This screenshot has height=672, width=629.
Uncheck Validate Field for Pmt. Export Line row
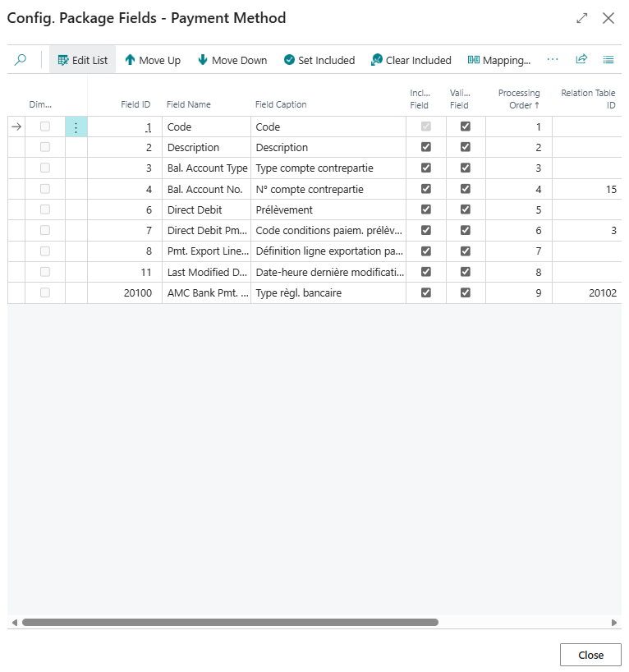click(466, 251)
